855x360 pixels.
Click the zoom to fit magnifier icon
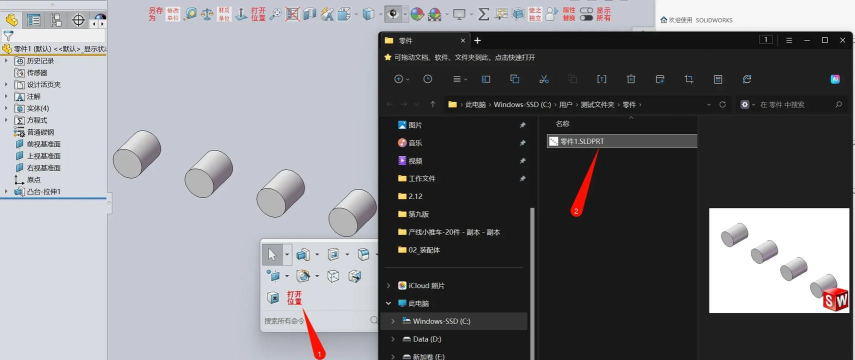[276, 14]
